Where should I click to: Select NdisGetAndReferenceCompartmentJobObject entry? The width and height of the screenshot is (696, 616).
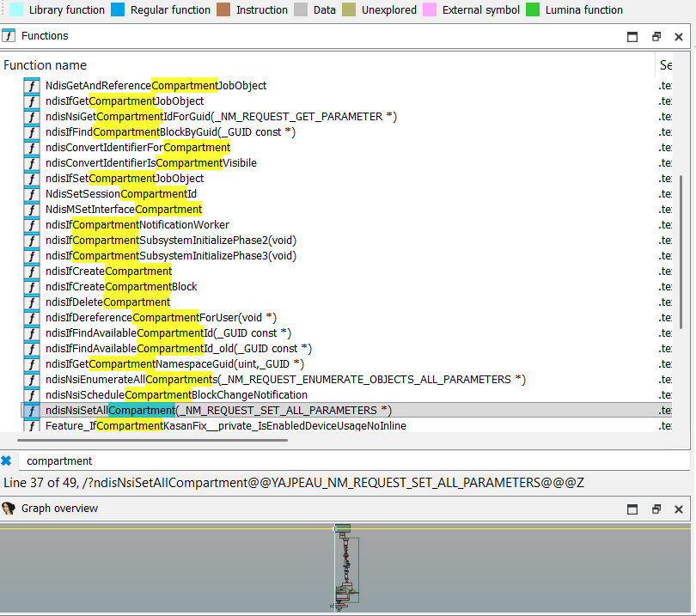coord(156,86)
